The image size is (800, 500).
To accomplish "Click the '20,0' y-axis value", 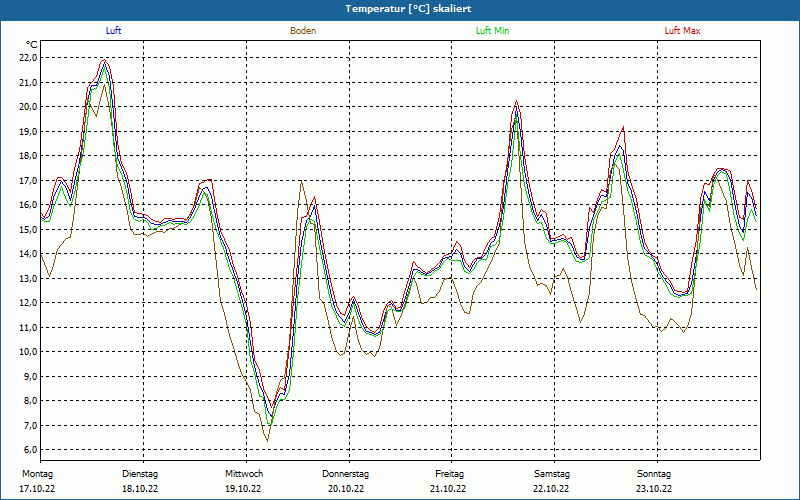I will [29, 107].
